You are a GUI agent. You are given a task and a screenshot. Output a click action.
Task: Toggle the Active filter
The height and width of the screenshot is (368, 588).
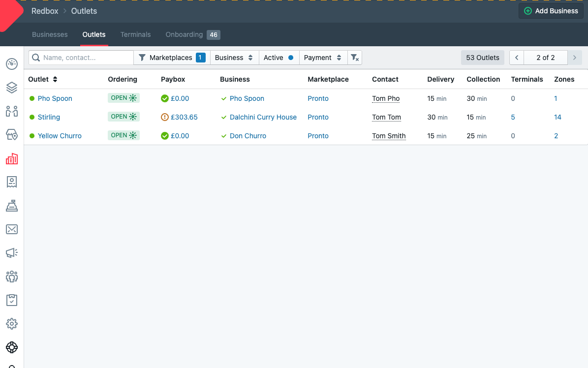click(x=279, y=58)
